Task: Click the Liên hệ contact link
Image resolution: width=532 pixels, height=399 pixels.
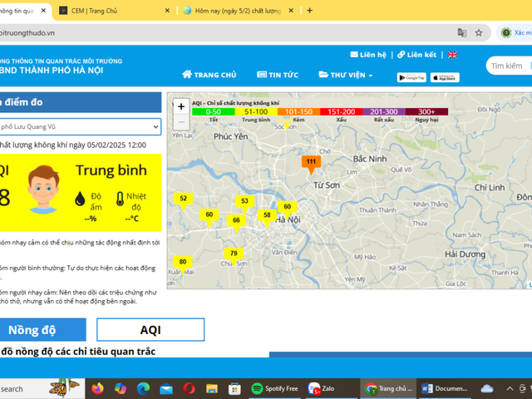Action: click(x=368, y=55)
